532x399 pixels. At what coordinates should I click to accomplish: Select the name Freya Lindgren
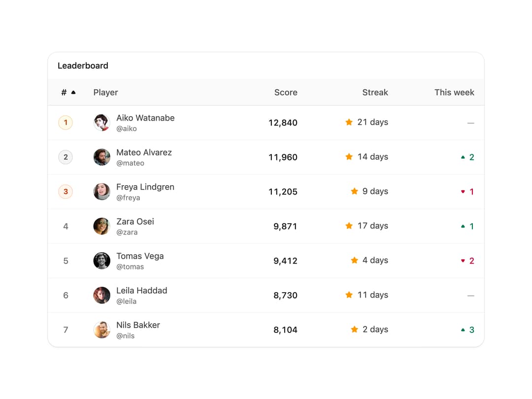pos(145,187)
